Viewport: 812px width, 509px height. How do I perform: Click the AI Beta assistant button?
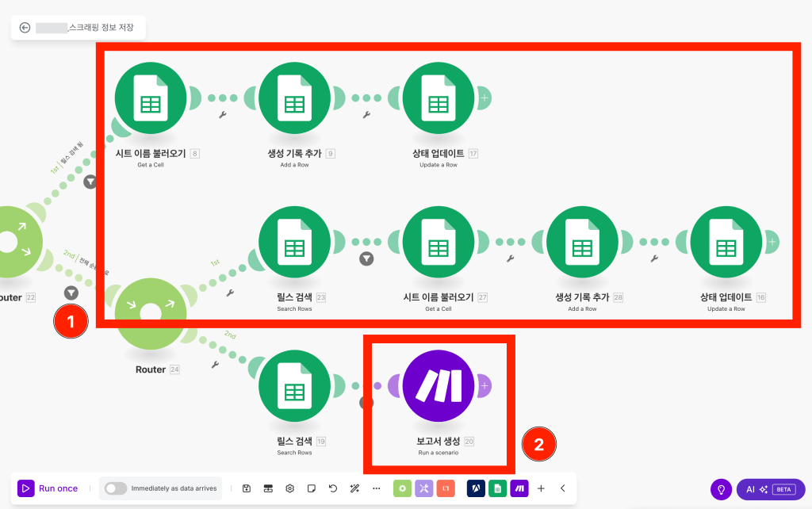[x=770, y=489]
